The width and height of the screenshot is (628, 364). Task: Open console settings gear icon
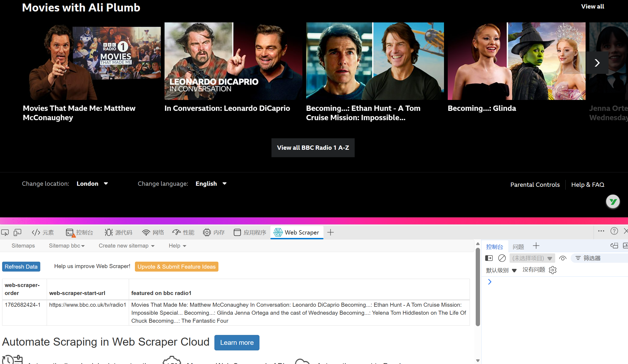tap(553, 270)
